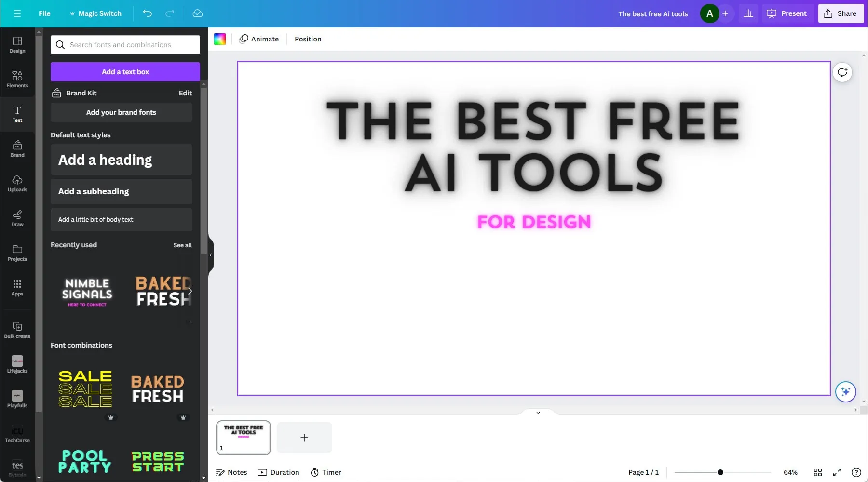The height and width of the screenshot is (482, 868).
Task: Add a new page
Action: (x=304, y=438)
